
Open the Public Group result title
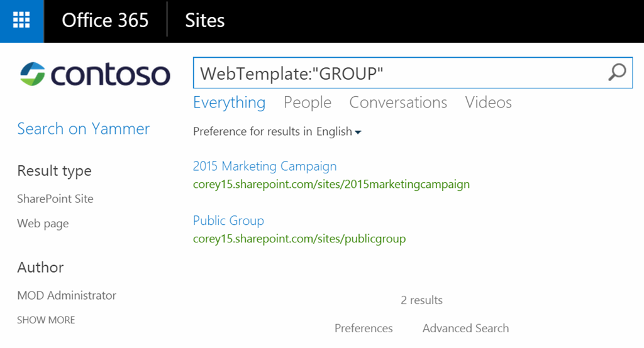pos(228,220)
